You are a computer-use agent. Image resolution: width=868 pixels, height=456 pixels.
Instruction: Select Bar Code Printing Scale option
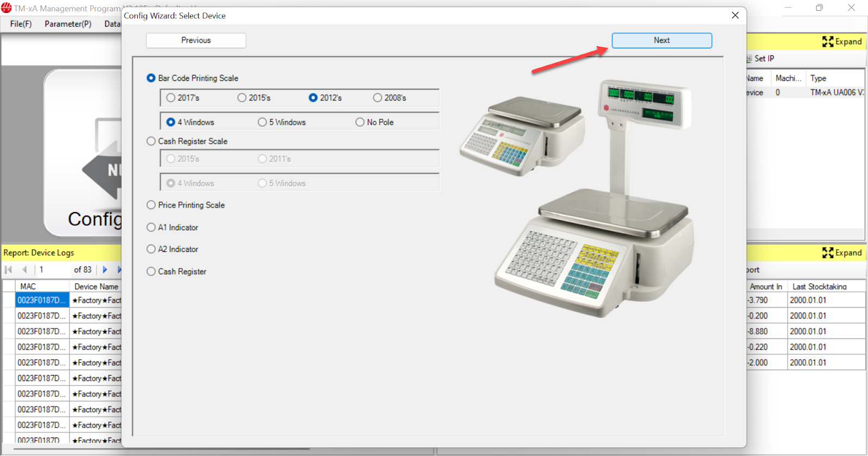point(151,78)
